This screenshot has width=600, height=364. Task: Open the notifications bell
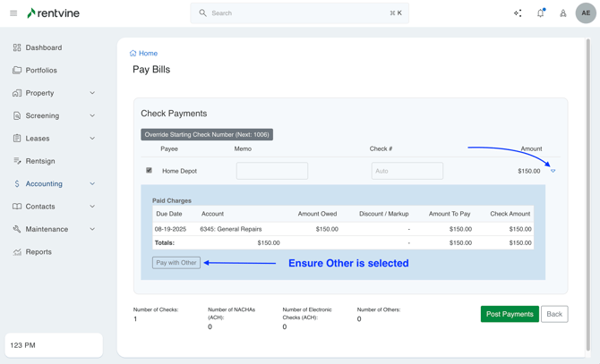point(540,13)
